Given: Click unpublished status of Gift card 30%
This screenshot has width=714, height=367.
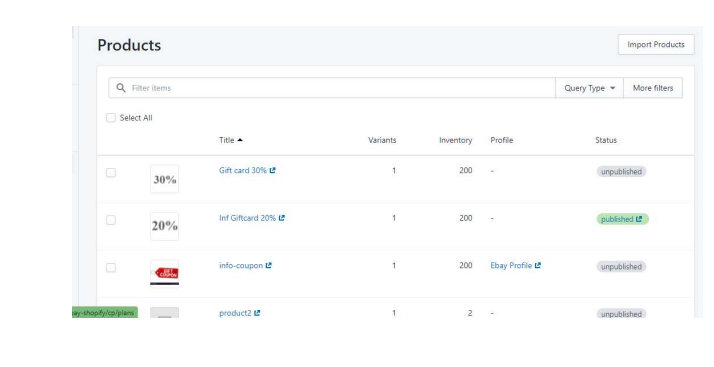Looking at the screenshot, I should tap(621, 172).
